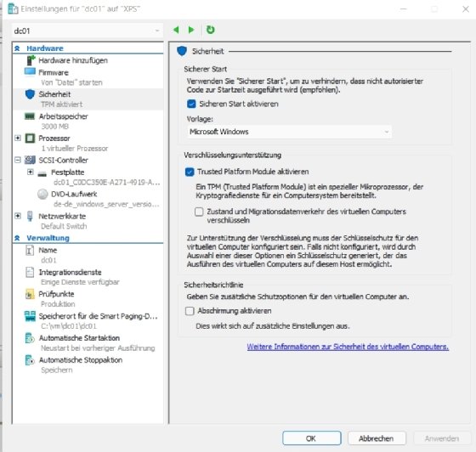
Task: Click the dc01_C0DC350E disk file name
Action: 106,183
